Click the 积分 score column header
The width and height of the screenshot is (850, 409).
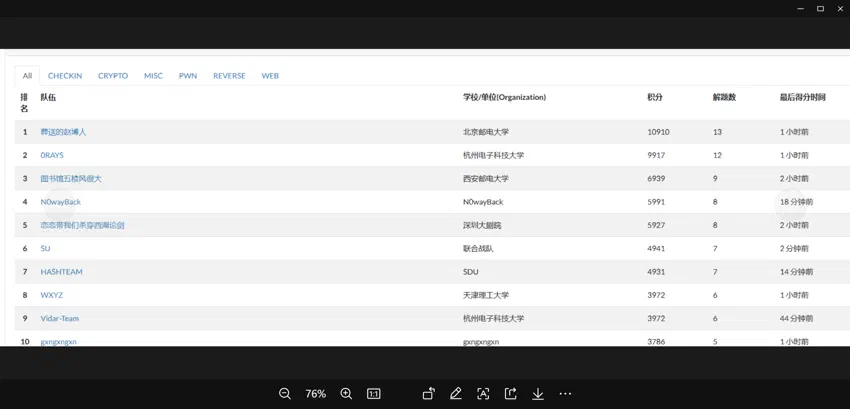[655, 98]
